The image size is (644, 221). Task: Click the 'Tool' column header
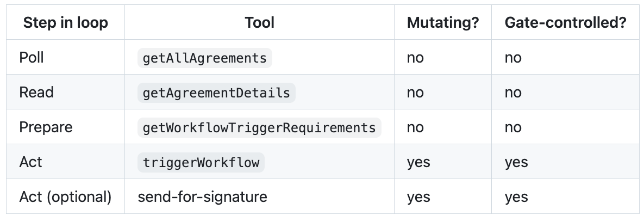pos(260,23)
